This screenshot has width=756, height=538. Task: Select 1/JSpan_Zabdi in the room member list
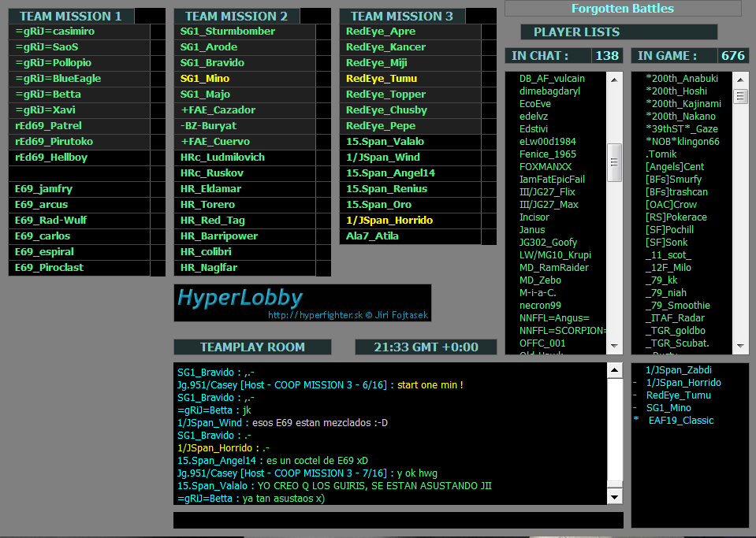pos(679,370)
